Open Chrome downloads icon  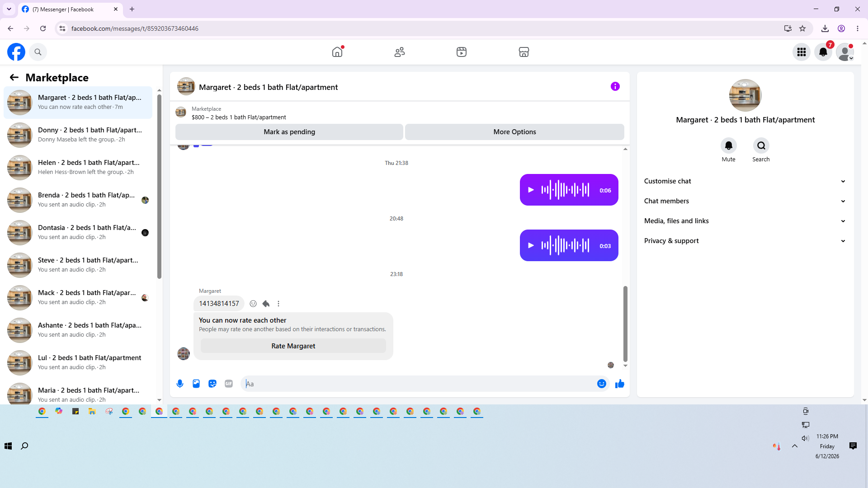tap(825, 28)
